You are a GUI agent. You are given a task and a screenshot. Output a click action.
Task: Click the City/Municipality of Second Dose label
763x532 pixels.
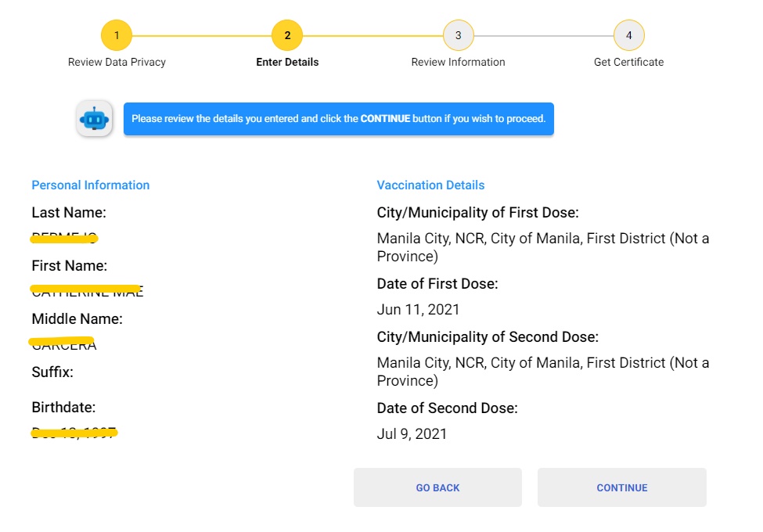[x=487, y=337]
